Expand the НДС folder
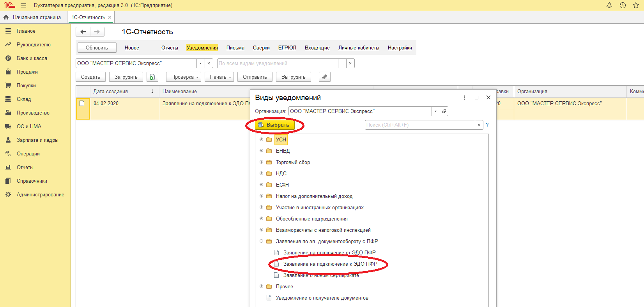644x307 pixels. click(262, 173)
